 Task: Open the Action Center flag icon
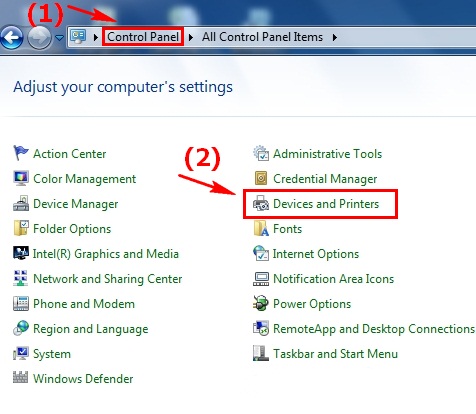coord(21,153)
